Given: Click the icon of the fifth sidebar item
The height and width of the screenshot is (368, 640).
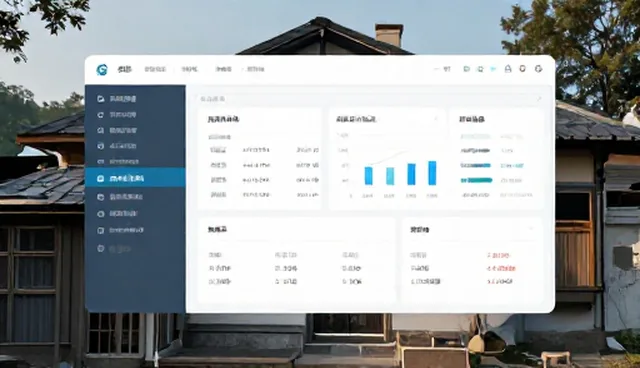Looking at the screenshot, I should point(101,162).
